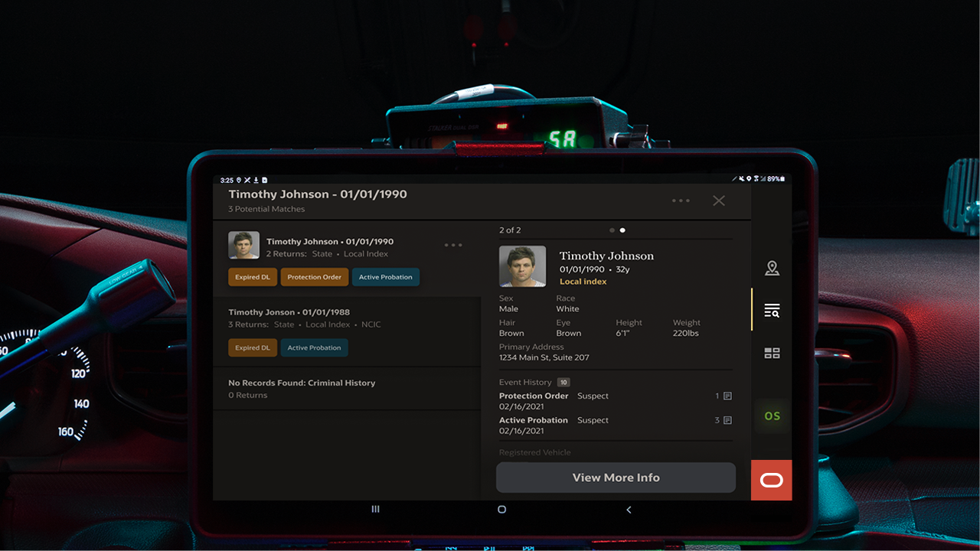The width and height of the screenshot is (980, 551).
Task: Open the Active Probation event document icon
Action: (x=727, y=420)
